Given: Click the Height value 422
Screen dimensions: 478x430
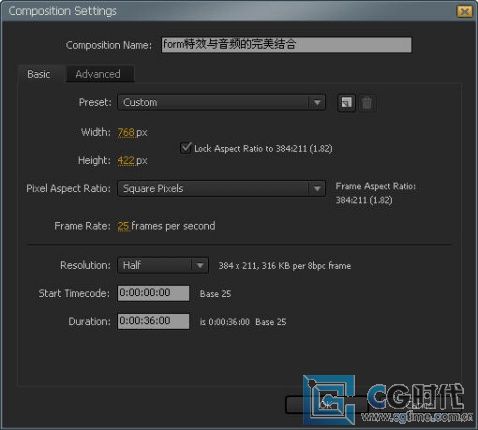Looking at the screenshot, I should tap(126, 161).
